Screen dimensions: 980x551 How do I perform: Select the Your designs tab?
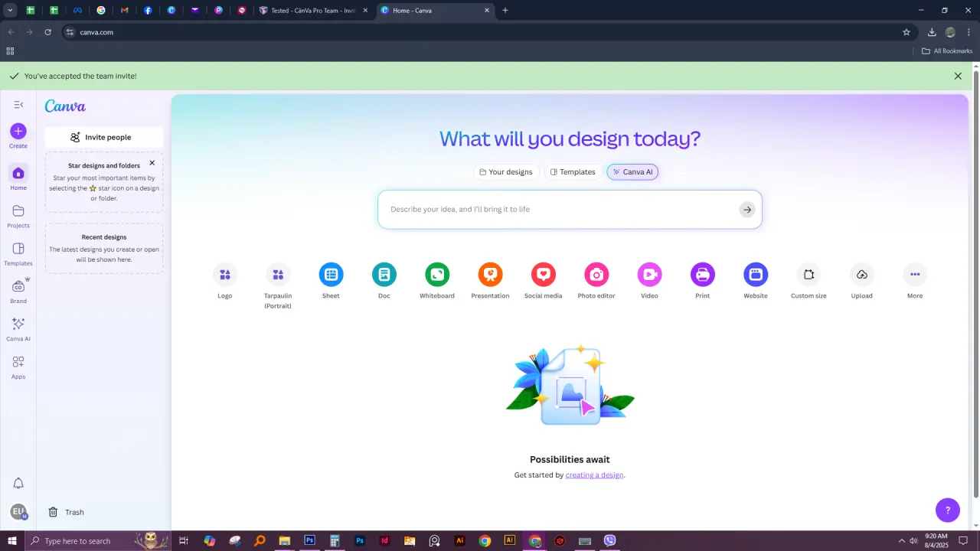pyautogui.click(x=506, y=172)
